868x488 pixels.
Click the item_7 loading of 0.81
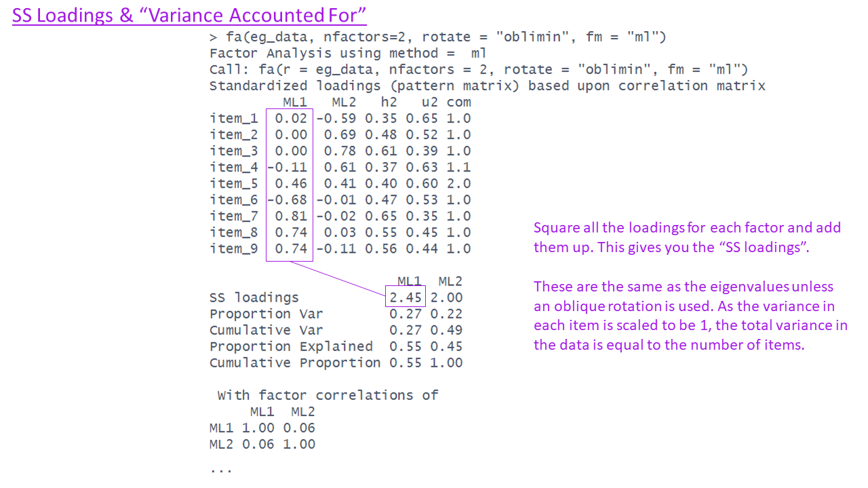pos(291,216)
